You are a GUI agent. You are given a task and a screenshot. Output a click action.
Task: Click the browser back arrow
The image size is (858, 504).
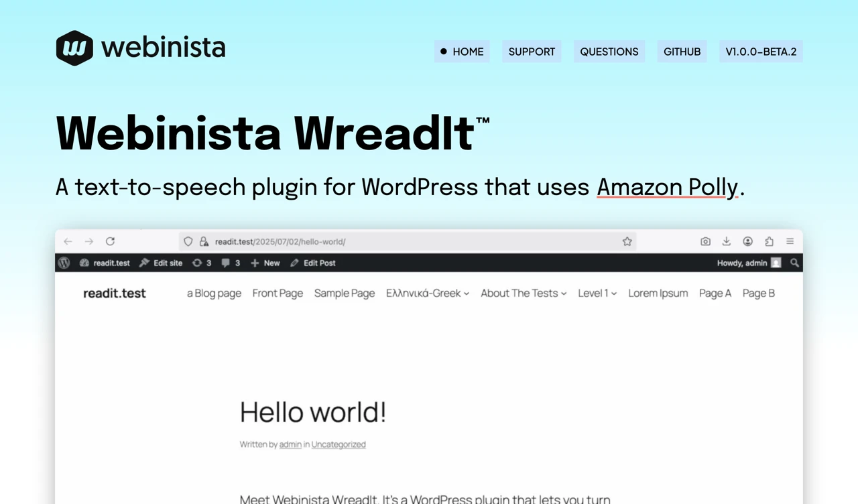(x=68, y=241)
